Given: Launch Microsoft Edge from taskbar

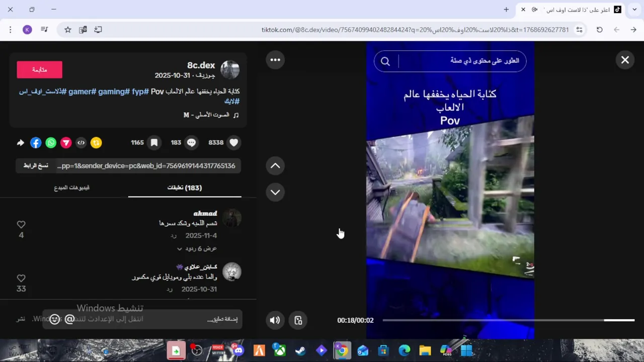Looking at the screenshot, I should click(405, 350).
